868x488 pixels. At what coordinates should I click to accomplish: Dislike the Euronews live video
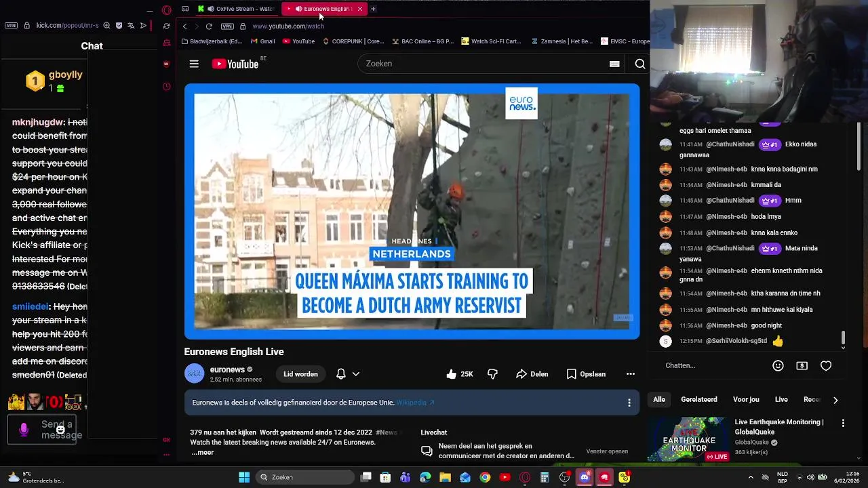(x=492, y=374)
